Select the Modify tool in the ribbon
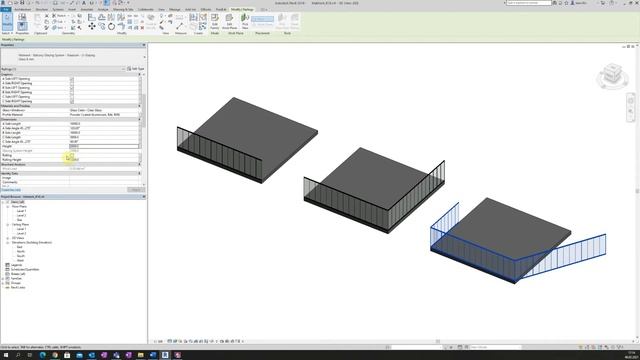 tap(7, 21)
